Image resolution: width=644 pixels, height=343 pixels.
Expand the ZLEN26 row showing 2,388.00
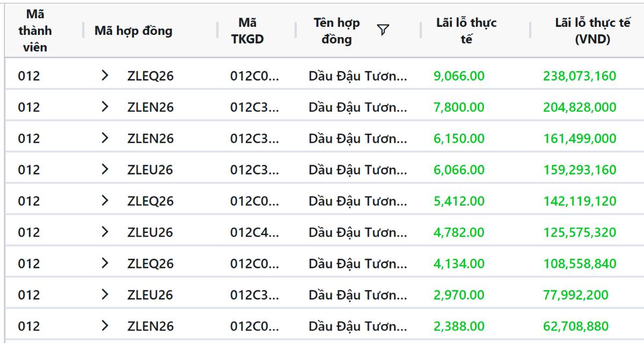point(105,326)
